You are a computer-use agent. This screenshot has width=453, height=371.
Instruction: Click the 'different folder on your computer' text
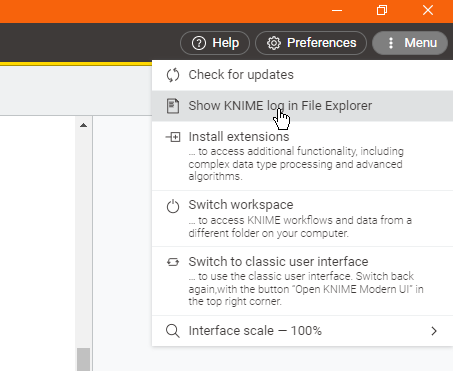(268, 233)
